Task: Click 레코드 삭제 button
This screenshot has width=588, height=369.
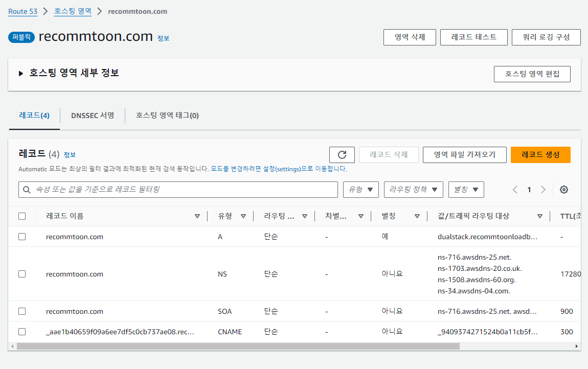Action: pyautogui.click(x=389, y=155)
